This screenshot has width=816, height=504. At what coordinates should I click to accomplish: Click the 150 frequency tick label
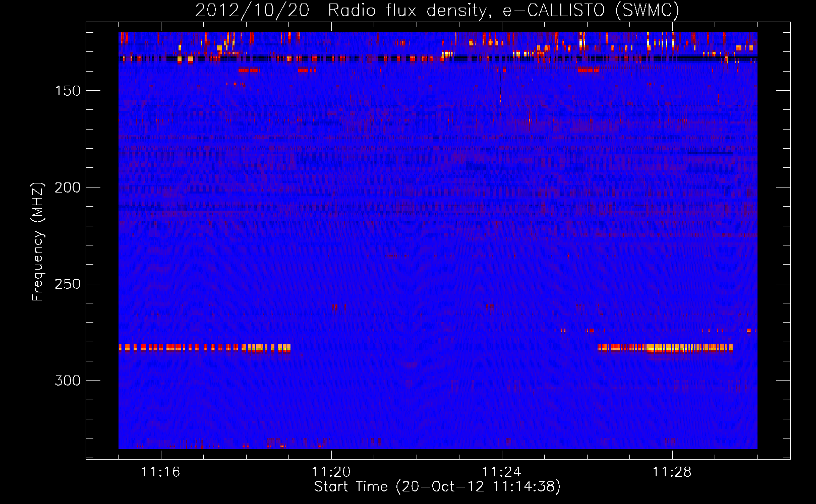tap(68, 91)
